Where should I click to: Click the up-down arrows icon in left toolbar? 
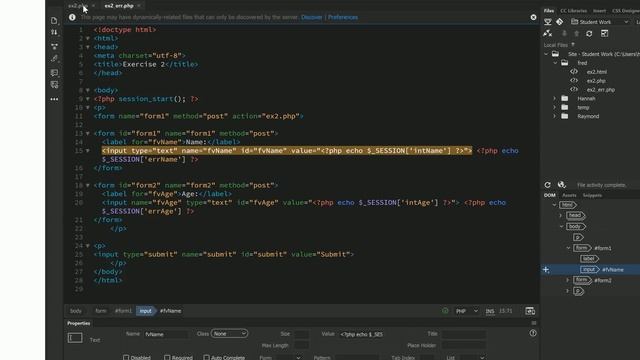pyautogui.click(x=54, y=33)
